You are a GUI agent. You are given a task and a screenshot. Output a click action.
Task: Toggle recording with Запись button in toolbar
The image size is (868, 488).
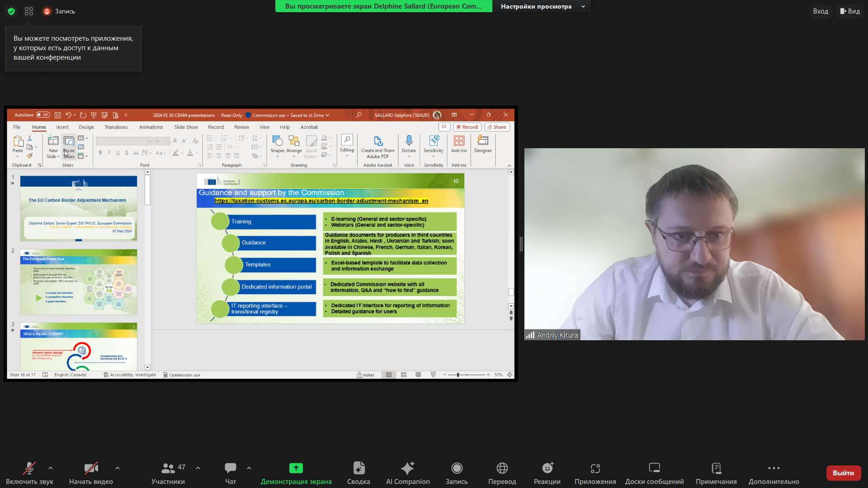(457, 468)
